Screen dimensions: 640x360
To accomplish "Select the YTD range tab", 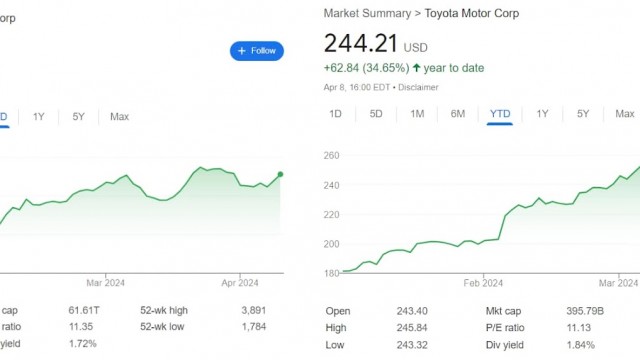I will (500, 114).
